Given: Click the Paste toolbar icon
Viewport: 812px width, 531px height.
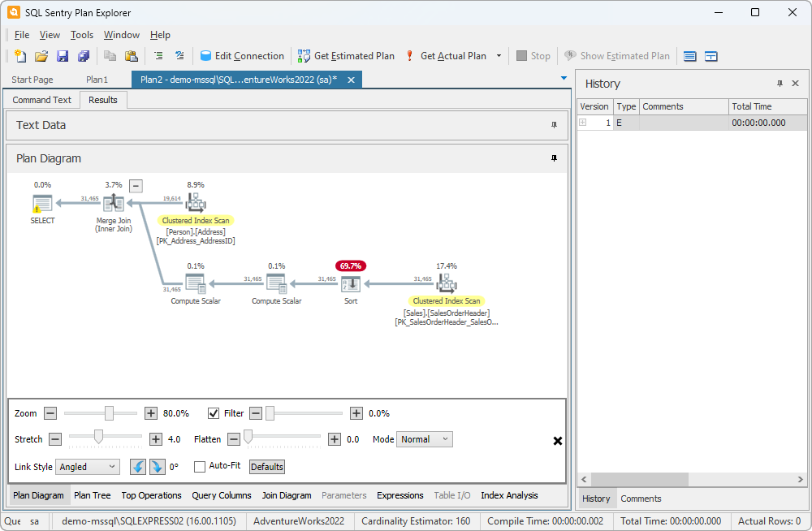Looking at the screenshot, I should (132, 56).
